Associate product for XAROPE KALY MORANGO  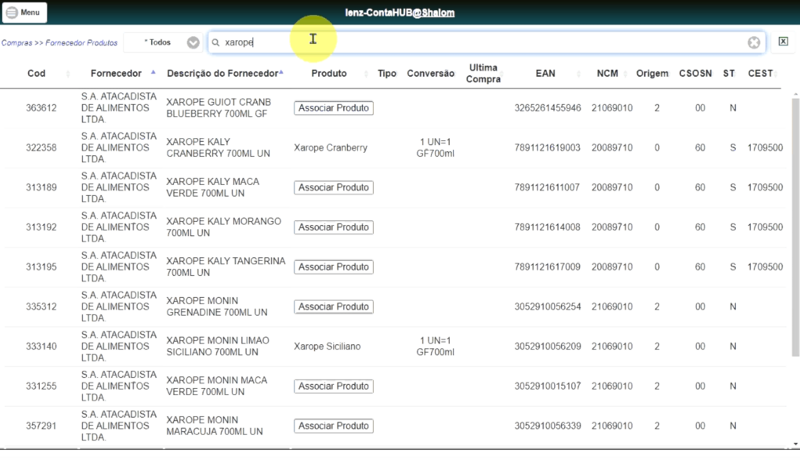tap(334, 227)
